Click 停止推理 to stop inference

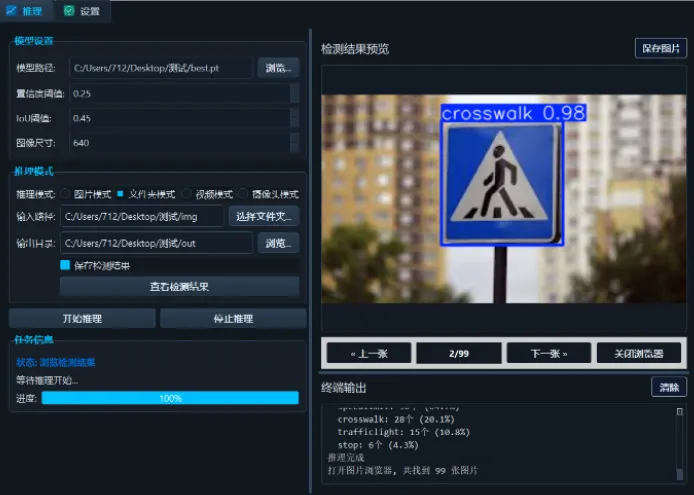pos(233,318)
